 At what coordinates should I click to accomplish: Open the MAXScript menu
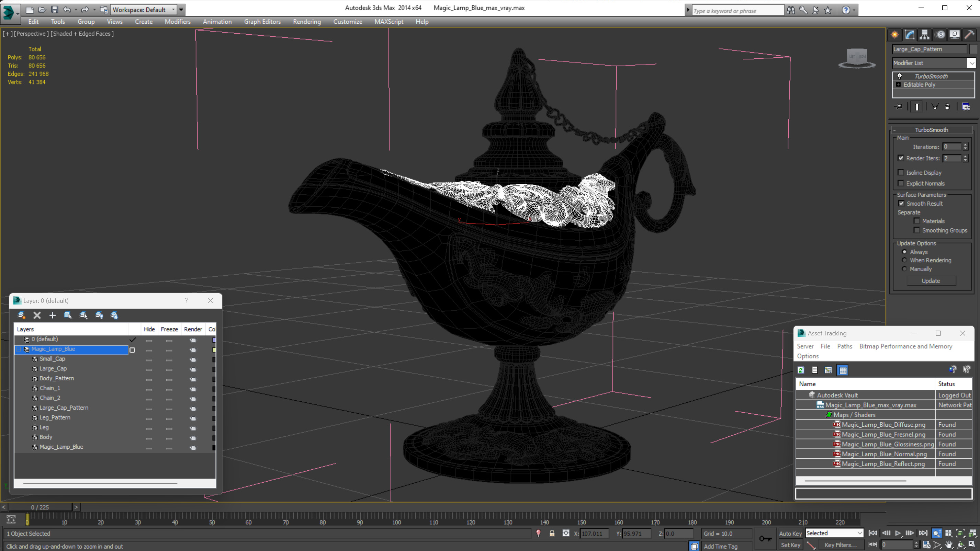(x=388, y=22)
